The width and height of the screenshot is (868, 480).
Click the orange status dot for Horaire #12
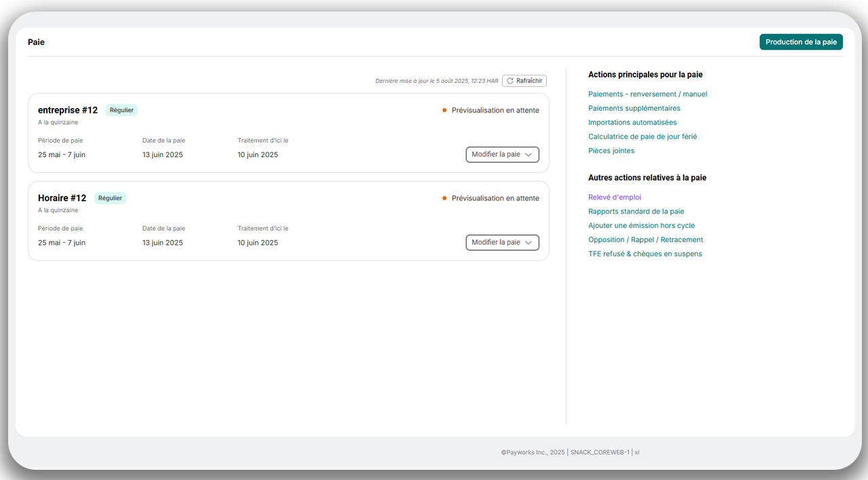click(444, 199)
